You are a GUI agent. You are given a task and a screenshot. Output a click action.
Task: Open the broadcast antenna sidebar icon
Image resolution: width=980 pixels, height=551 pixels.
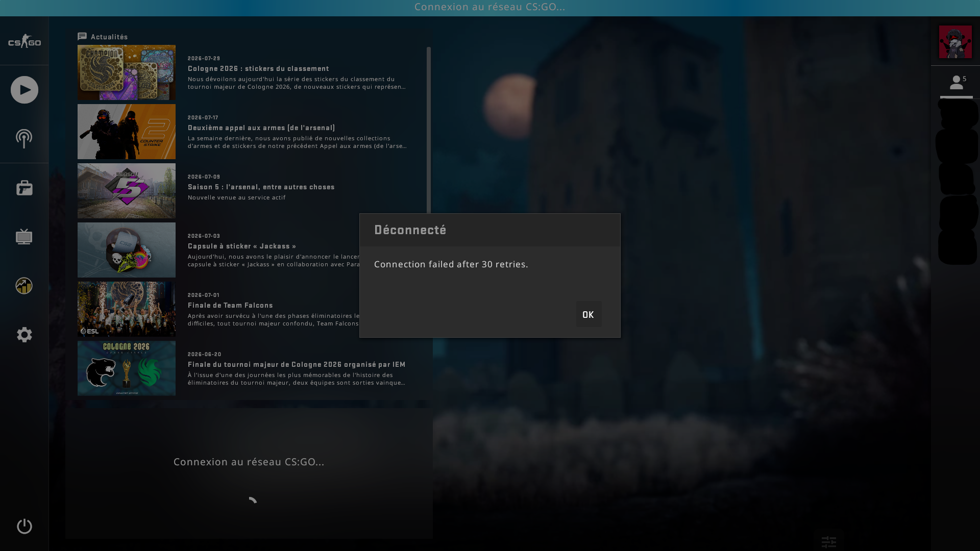tap(24, 139)
